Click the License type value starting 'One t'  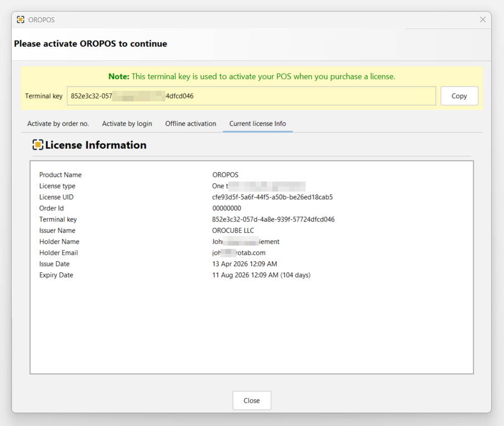pos(259,186)
